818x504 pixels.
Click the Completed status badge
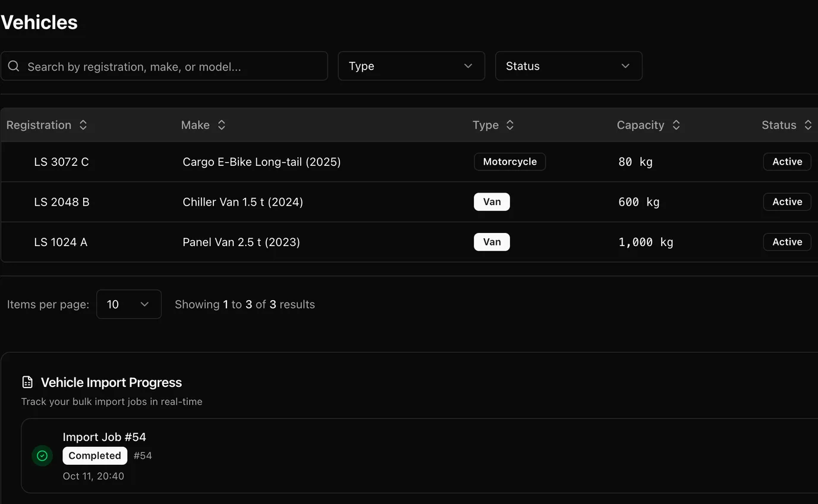pyautogui.click(x=95, y=456)
